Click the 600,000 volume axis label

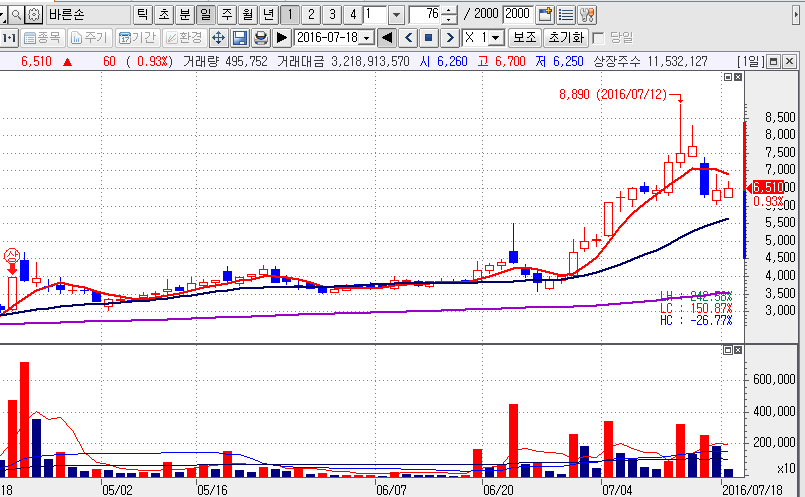pos(774,379)
